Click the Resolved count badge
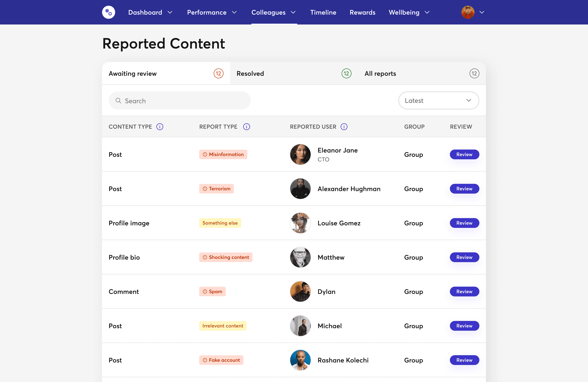Screen dimensions: 588x382 [x=346, y=73]
